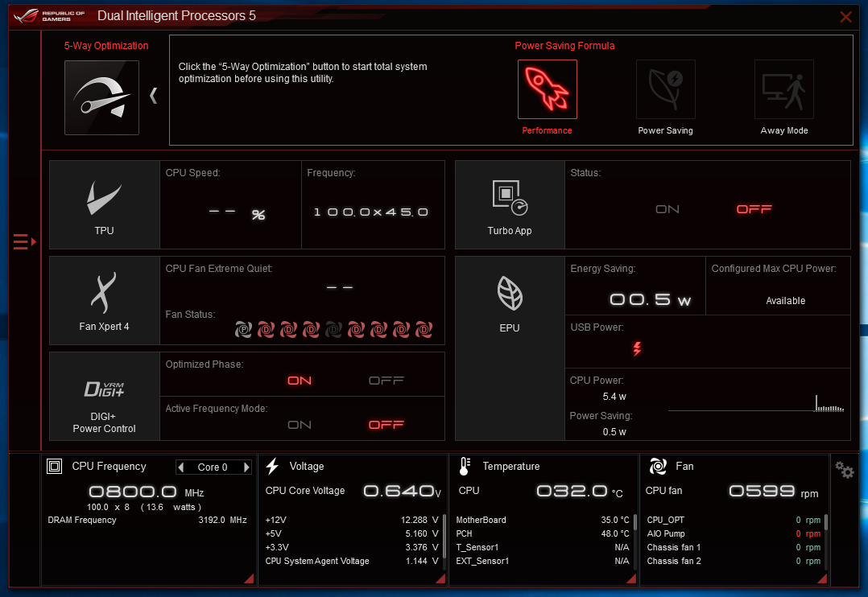Turn Turbo App status OFF
The width and height of the screenshot is (868, 597).
754,209
